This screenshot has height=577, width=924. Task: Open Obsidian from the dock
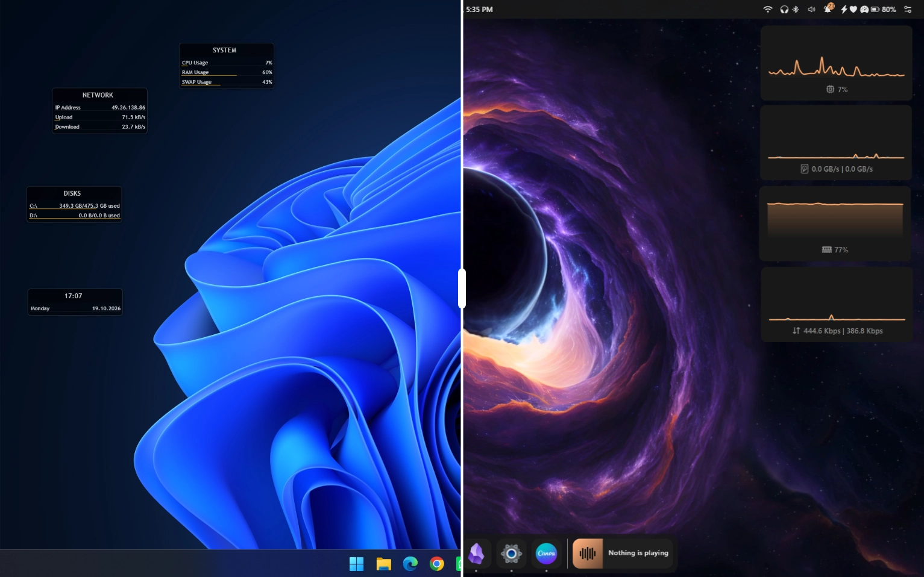476,553
